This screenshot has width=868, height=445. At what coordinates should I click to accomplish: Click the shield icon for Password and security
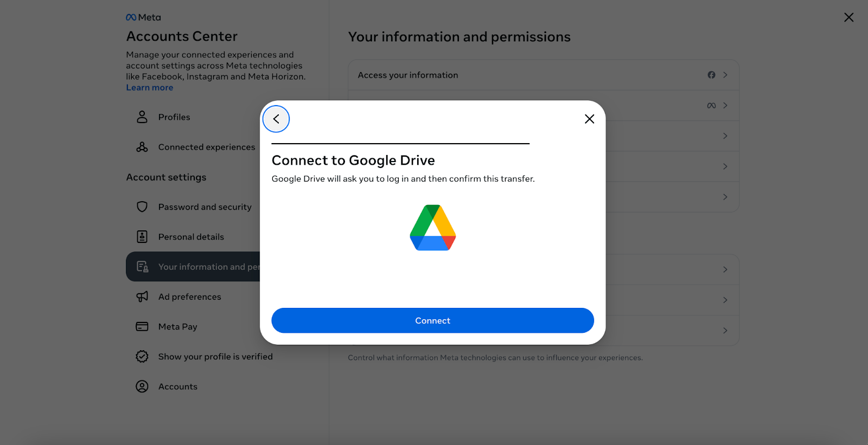coord(142,207)
